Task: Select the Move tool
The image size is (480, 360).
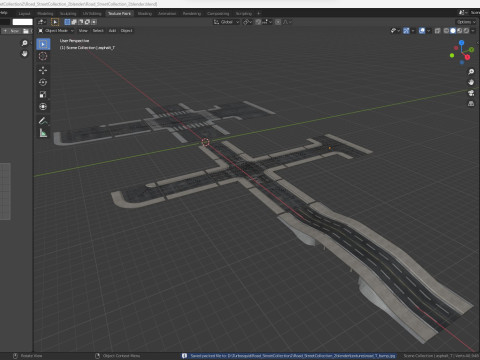Action: (x=43, y=70)
